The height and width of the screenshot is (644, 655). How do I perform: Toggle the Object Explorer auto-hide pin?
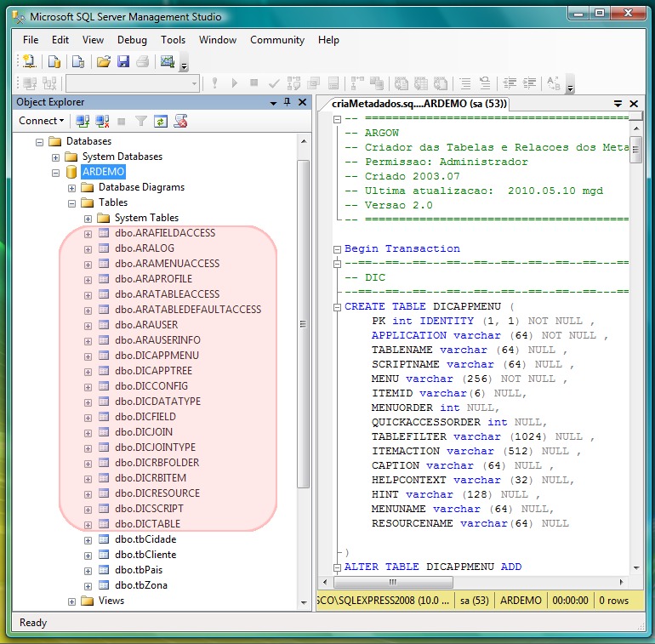(287, 102)
